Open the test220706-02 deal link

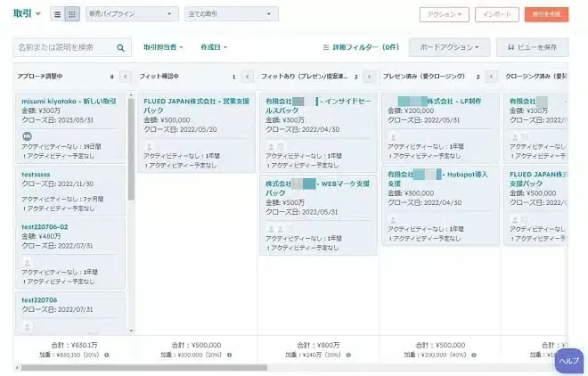[45, 226]
